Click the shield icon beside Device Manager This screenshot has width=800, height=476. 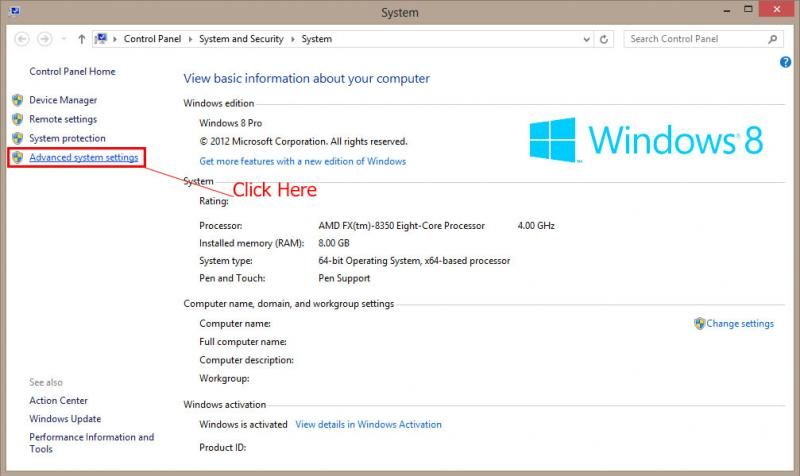point(17,100)
